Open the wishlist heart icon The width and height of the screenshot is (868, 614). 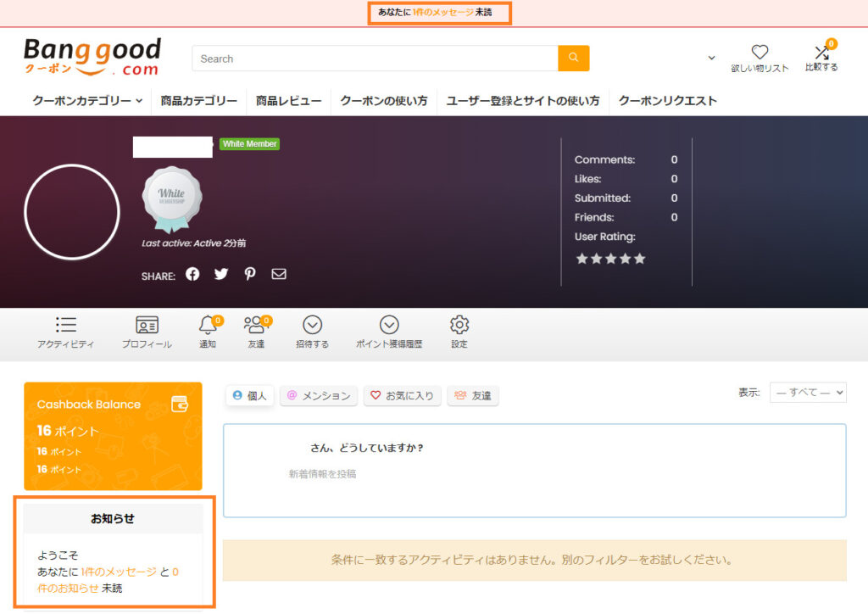(759, 53)
